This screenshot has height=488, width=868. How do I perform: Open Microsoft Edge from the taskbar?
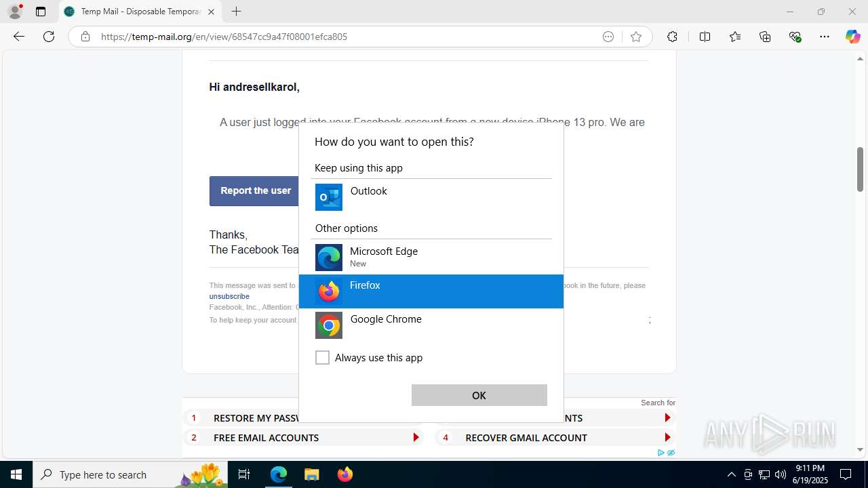click(x=279, y=474)
